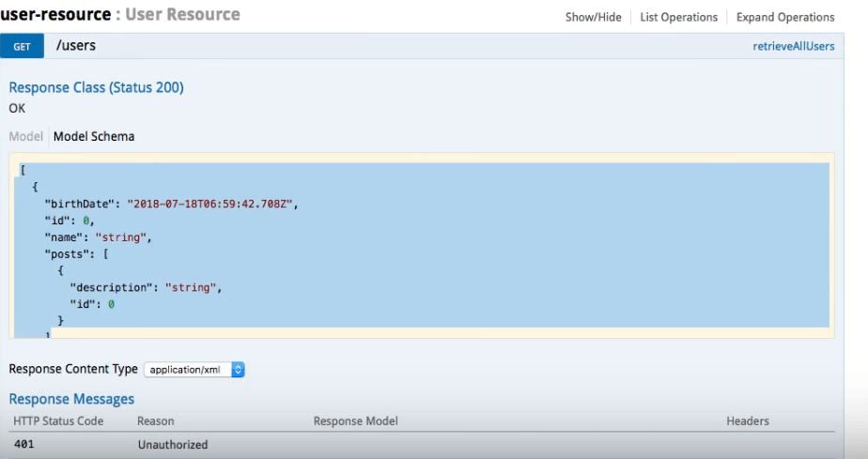Click the Response Messages heading
The width and height of the screenshot is (868, 459).
click(x=71, y=399)
